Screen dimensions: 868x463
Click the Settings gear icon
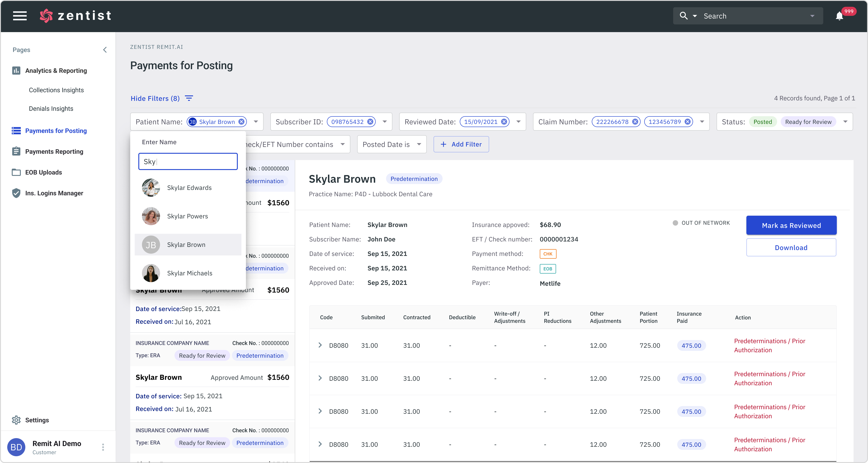[16, 420]
